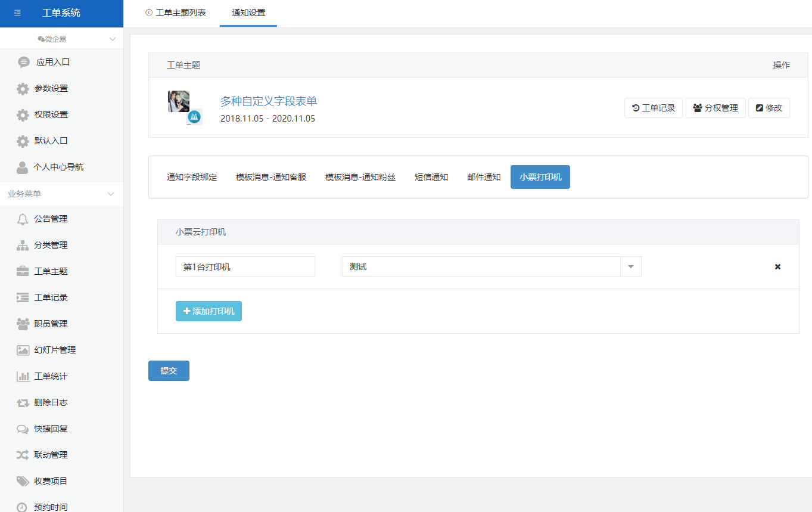
Task: Collapse the 业务菜单 section
Action: tap(111, 194)
